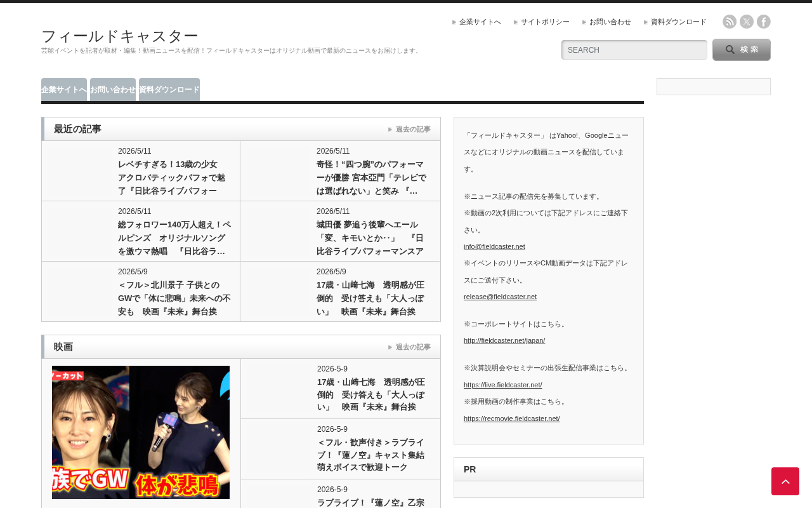
Task: Open the info@fieldcaster.net email link
Action: point(494,246)
